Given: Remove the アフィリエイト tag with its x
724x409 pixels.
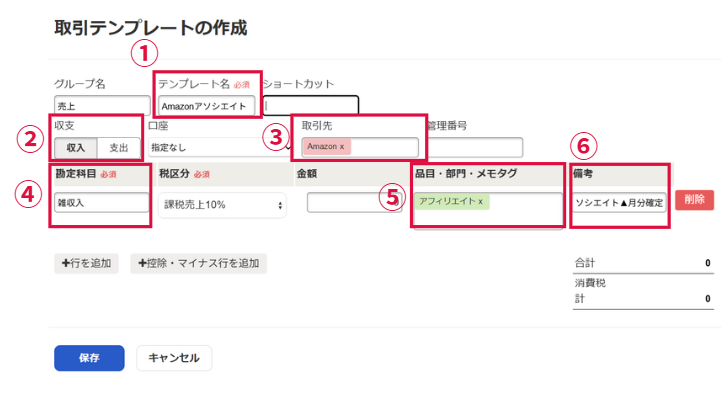Looking at the screenshot, I should pyautogui.click(x=480, y=201).
